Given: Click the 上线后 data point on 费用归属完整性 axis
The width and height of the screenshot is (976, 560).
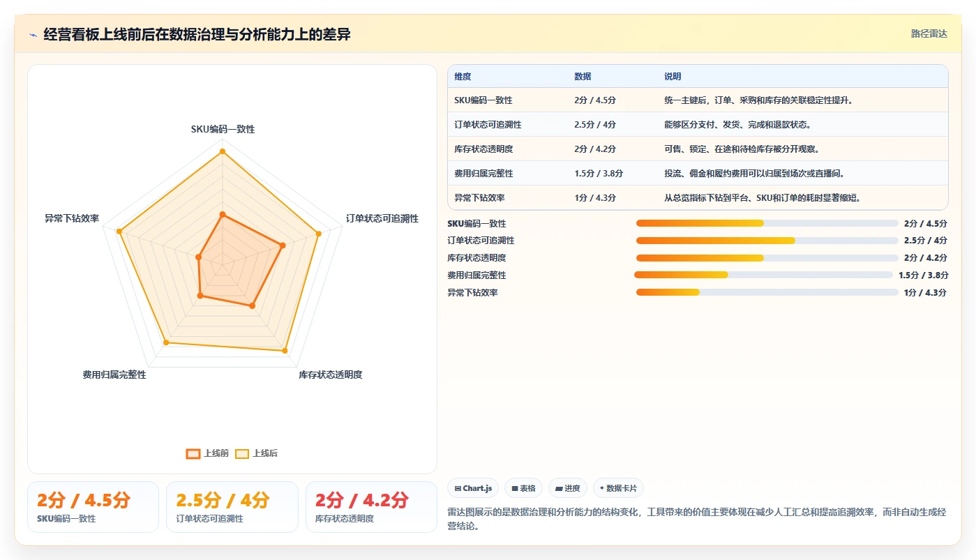Looking at the screenshot, I should pos(166,342).
